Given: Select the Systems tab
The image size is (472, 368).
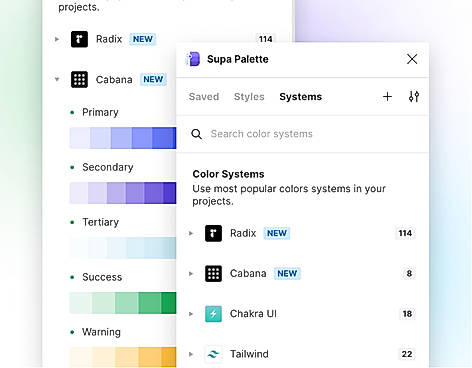Looking at the screenshot, I should tap(301, 97).
